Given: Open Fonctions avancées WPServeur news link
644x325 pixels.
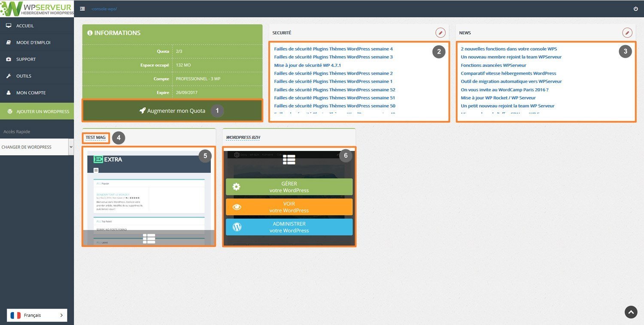Looking at the screenshot, I should point(494,65).
